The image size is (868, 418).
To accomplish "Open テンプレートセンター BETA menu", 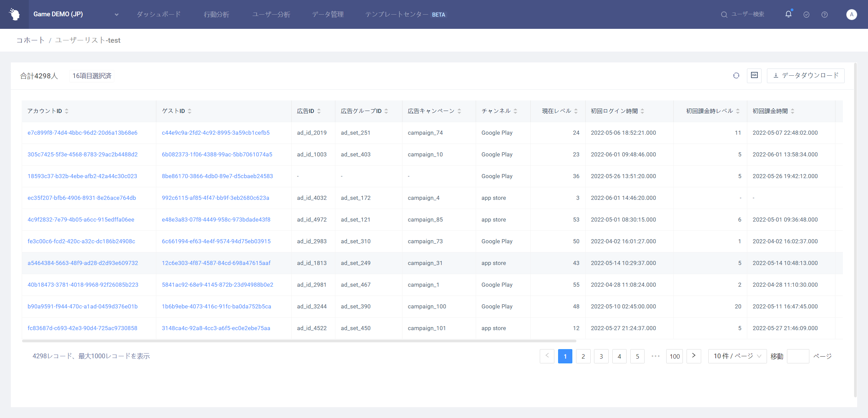I will point(406,14).
